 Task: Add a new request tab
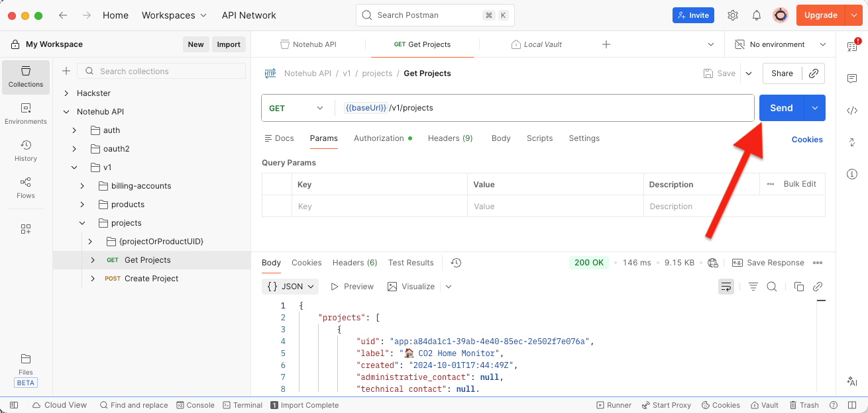coord(606,44)
